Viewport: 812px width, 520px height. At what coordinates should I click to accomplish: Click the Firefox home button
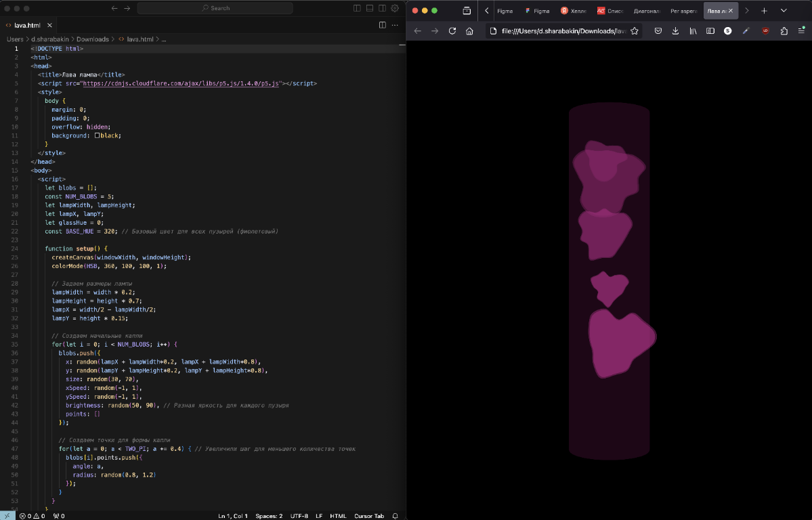(469, 31)
